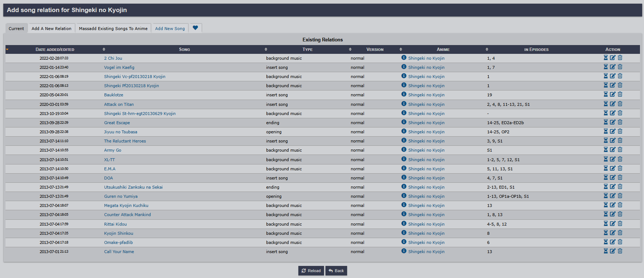Edit the Vogel im Kaefig relation

point(612,67)
